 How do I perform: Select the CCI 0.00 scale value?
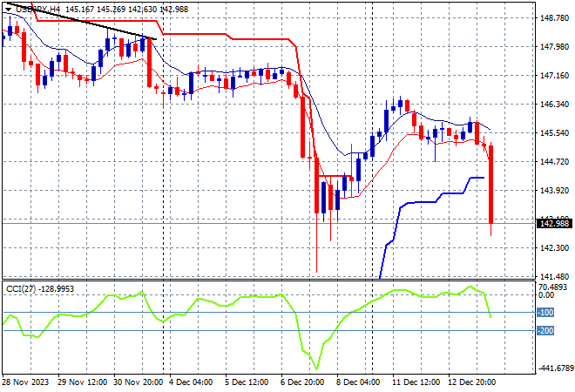click(x=546, y=295)
